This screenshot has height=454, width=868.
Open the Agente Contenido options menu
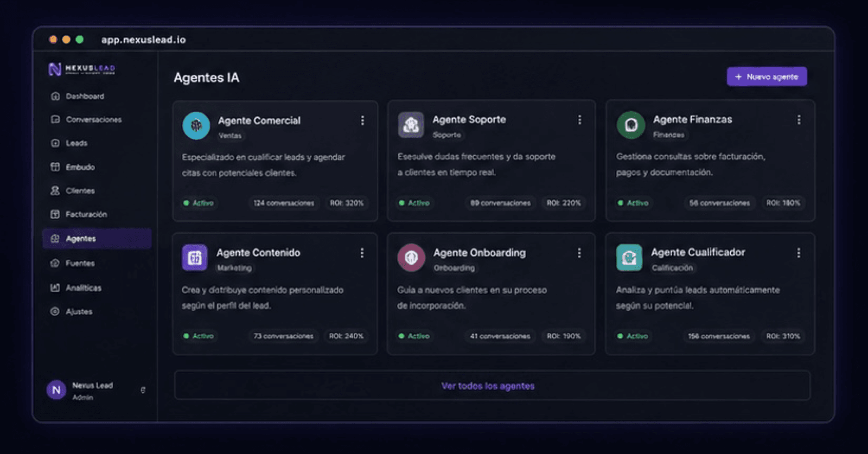[x=362, y=253]
